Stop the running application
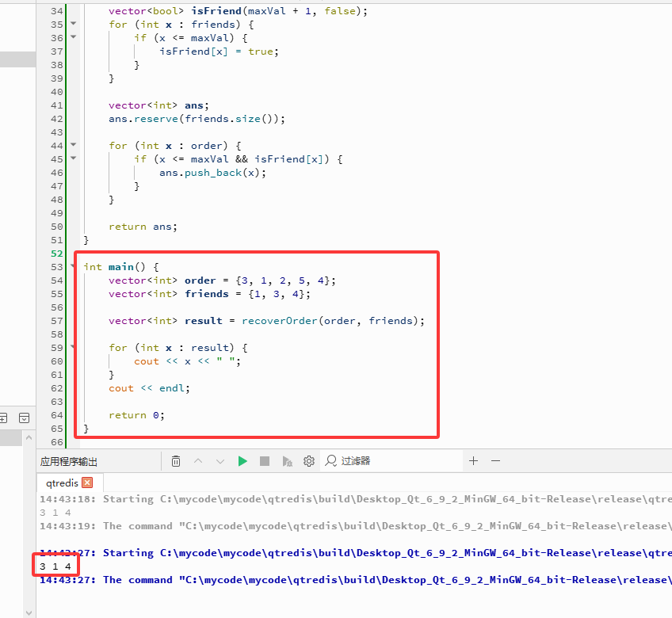This screenshot has height=618, width=672. (x=265, y=461)
